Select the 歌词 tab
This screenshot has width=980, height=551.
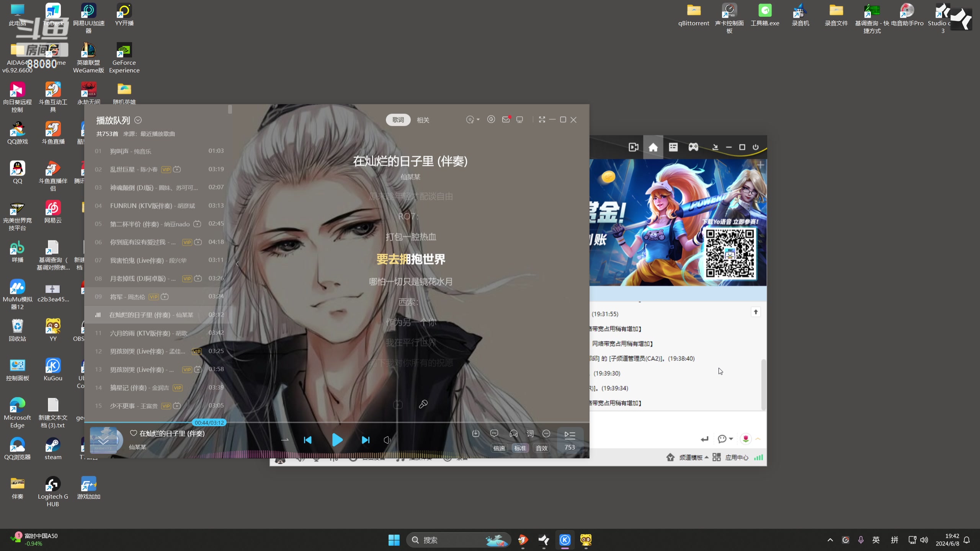398,120
